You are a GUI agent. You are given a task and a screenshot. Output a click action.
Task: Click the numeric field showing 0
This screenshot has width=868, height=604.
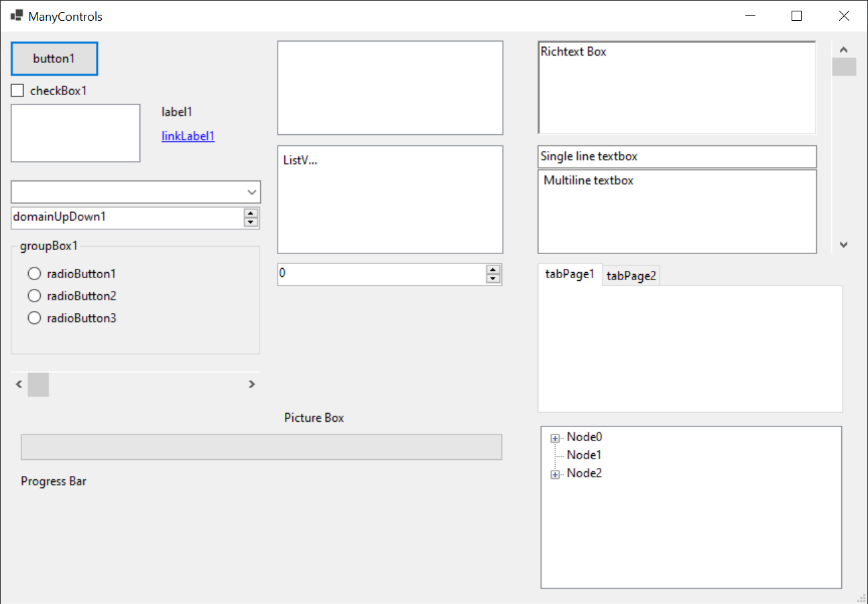[x=381, y=274]
